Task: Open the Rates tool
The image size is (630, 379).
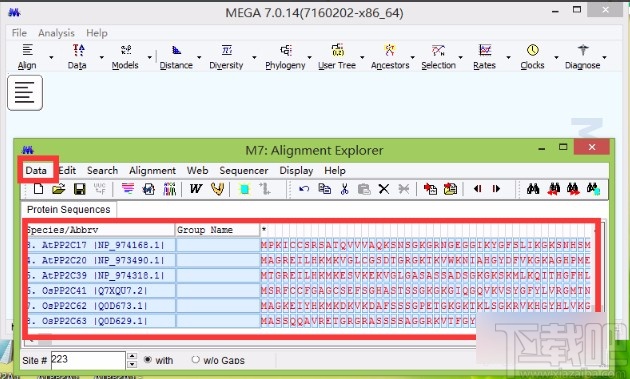Action: pyautogui.click(x=485, y=57)
